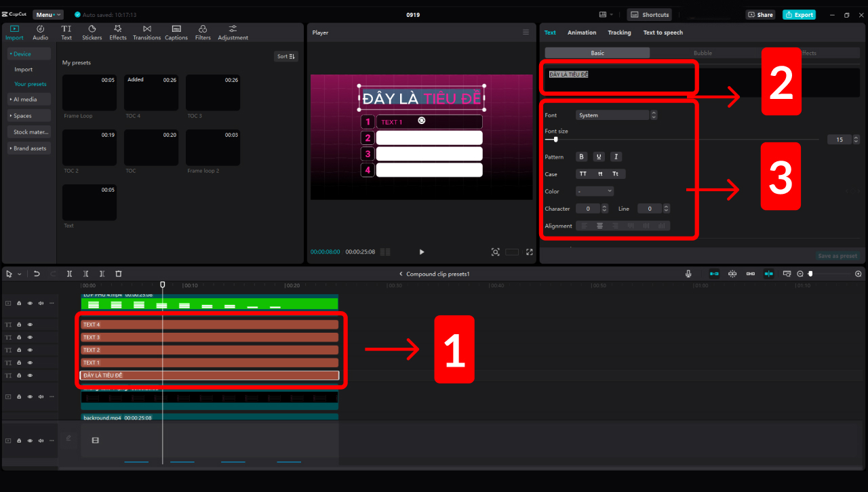Open the Filters tab
868x492 pixels.
click(x=203, y=33)
